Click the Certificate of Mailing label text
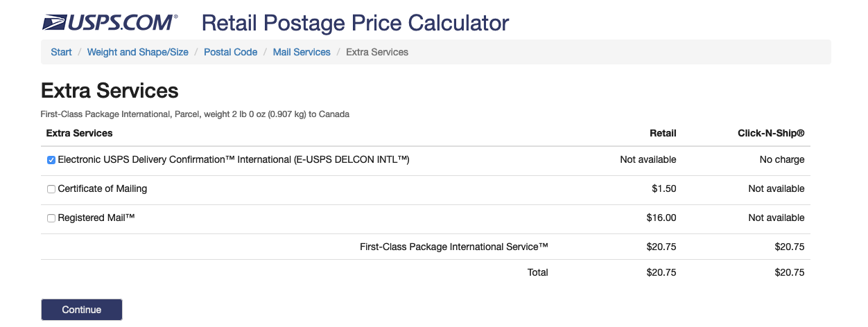 point(103,188)
